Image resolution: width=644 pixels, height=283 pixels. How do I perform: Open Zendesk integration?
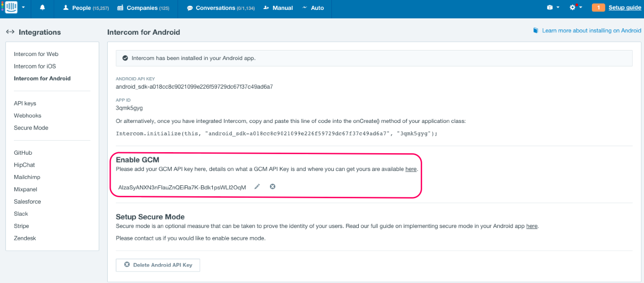click(25, 238)
